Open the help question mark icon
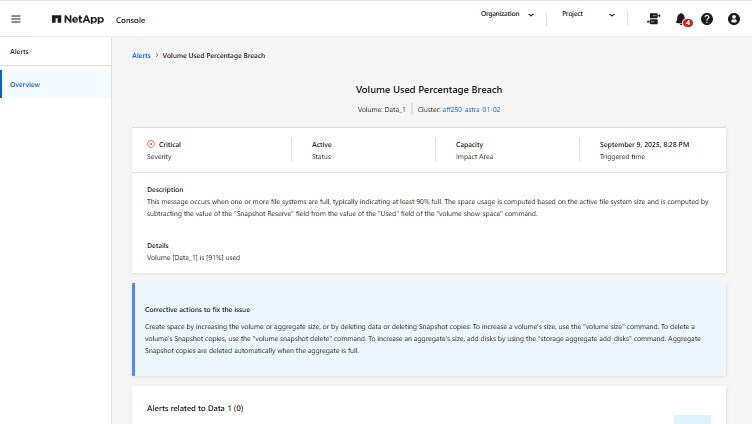This screenshot has width=752, height=424. tap(707, 19)
